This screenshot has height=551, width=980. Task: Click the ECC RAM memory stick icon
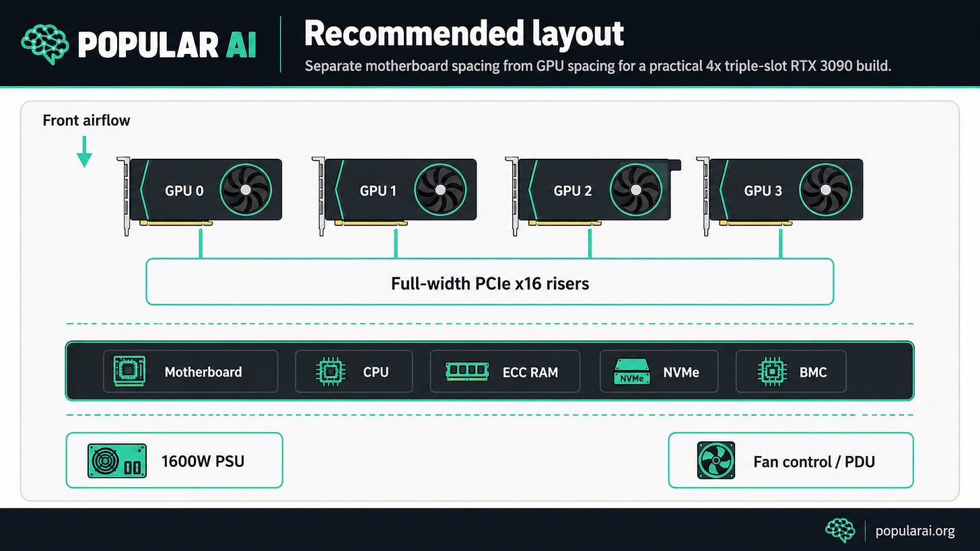[x=466, y=371]
